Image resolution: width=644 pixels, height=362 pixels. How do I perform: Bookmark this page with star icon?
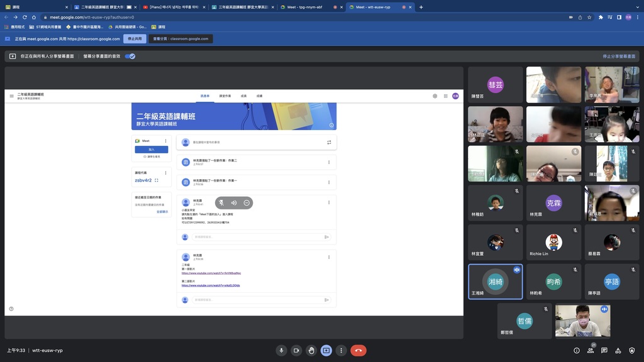click(589, 17)
